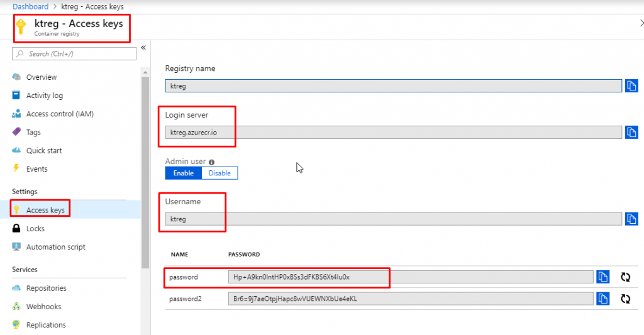Click the key icon in page header
This screenshot has width=644, height=335.
pos(21,26)
